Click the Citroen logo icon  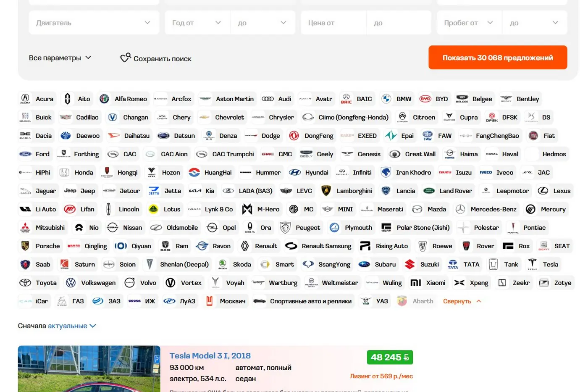point(402,117)
